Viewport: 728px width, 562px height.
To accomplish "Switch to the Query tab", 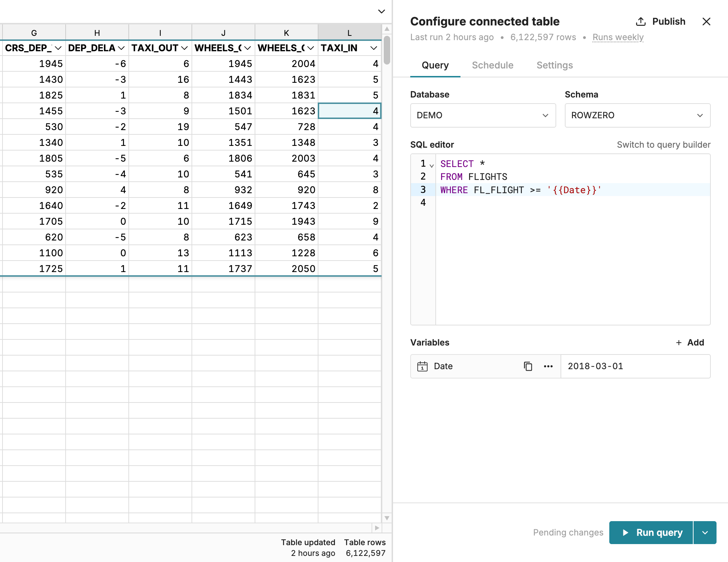I will (435, 65).
